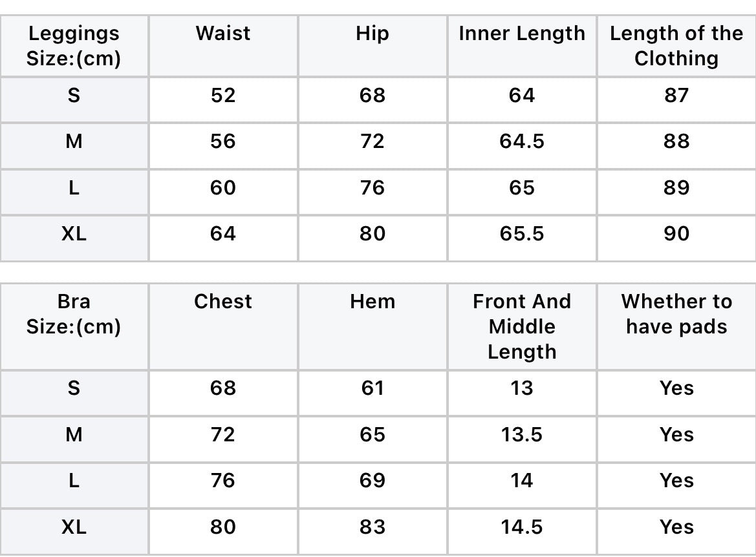Select the clothing length value 90
Screen dimensions: 756x557
tap(676, 234)
